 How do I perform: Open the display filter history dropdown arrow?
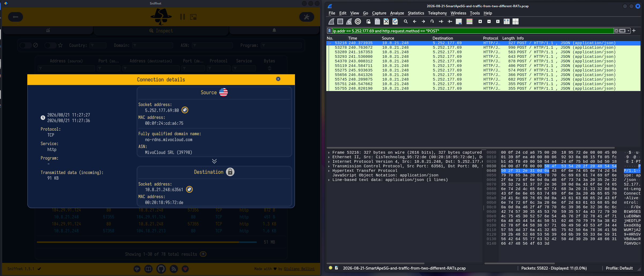[628, 31]
